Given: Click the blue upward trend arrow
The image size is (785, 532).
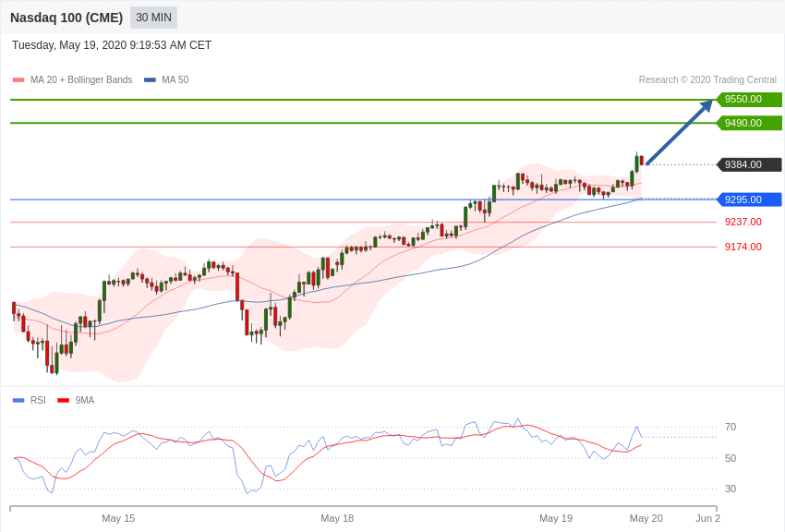Looking at the screenshot, I should pyautogui.click(x=679, y=133).
